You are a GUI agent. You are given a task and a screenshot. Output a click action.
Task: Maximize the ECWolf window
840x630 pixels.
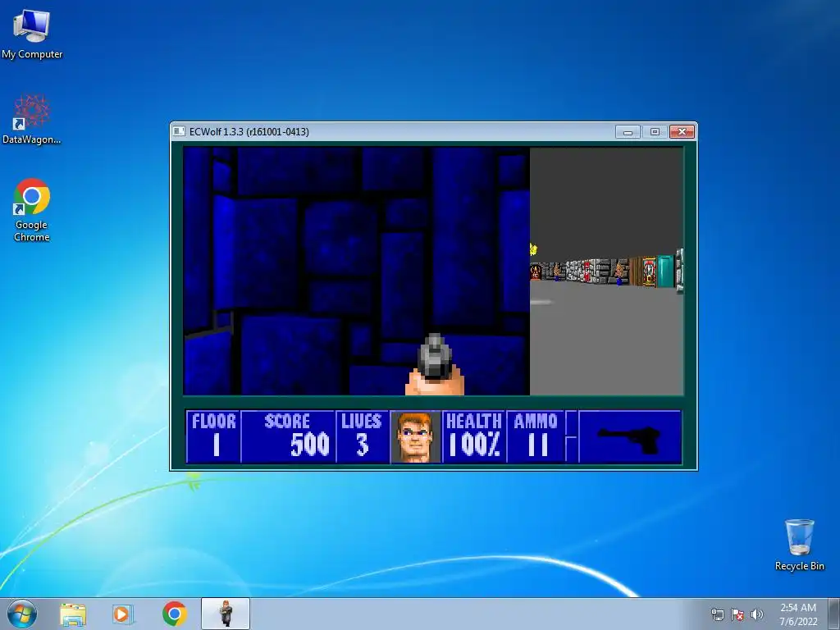click(x=655, y=132)
